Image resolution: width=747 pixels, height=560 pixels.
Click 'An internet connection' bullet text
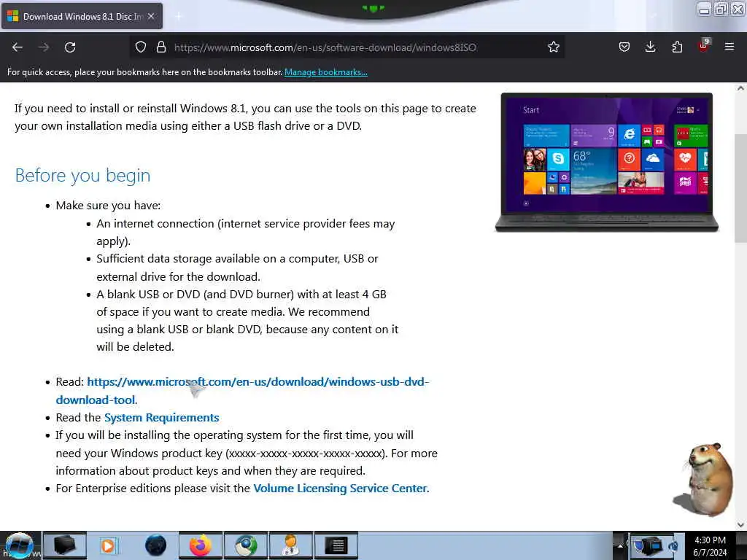click(x=245, y=233)
